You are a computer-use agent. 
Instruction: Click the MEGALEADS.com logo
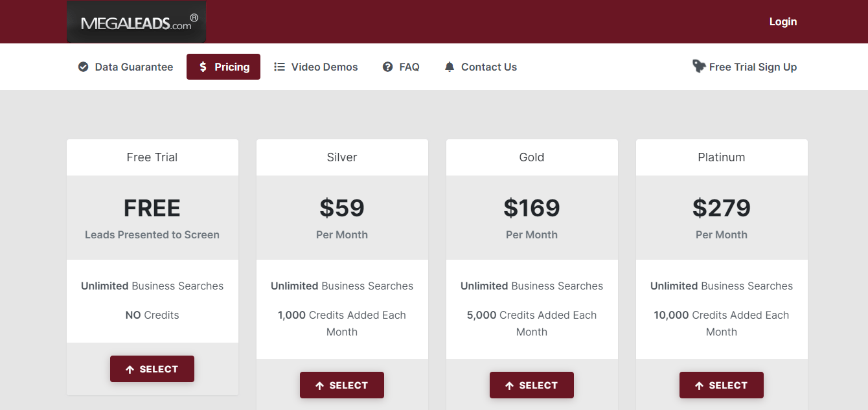click(x=136, y=21)
